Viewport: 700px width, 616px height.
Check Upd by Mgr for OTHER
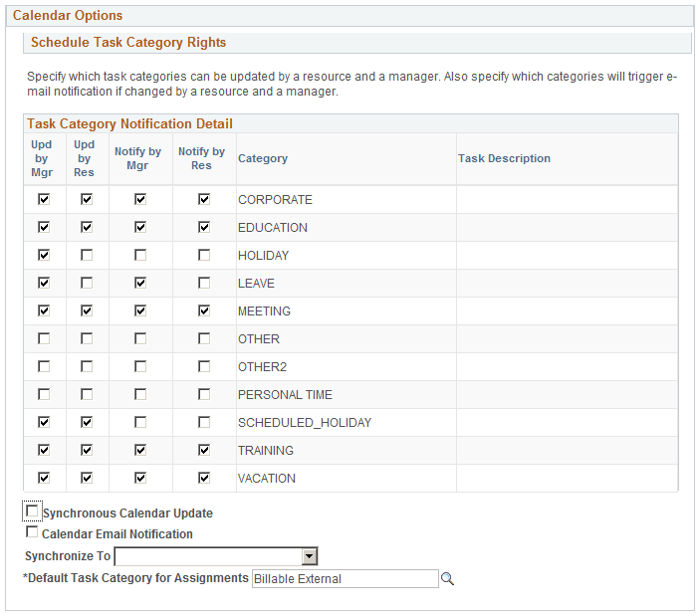click(x=44, y=338)
